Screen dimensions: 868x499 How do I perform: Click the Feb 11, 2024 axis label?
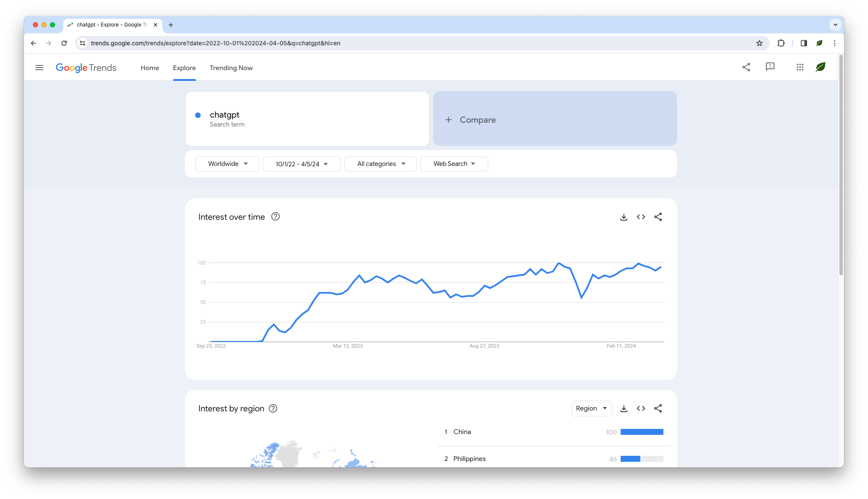pyautogui.click(x=621, y=346)
